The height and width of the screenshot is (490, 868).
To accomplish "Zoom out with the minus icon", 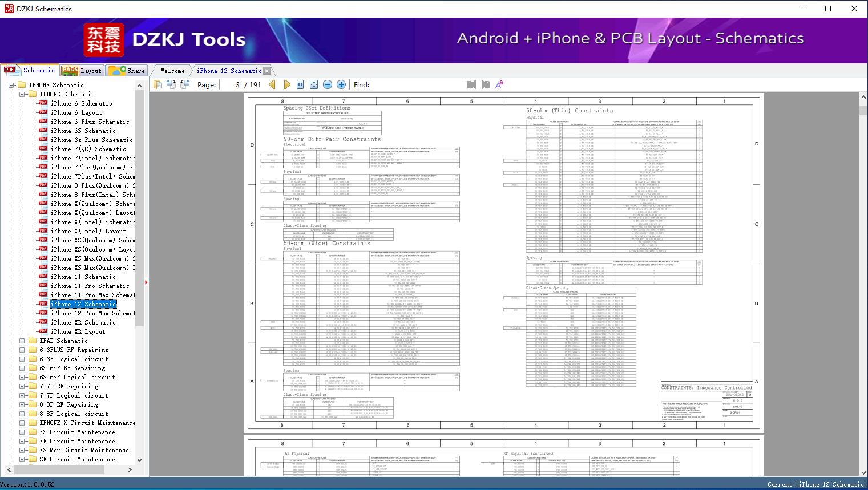I will click(328, 84).
